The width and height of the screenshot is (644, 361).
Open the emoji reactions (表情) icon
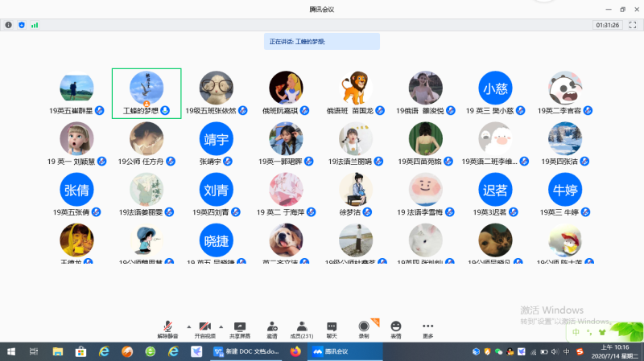click(395, 326)
